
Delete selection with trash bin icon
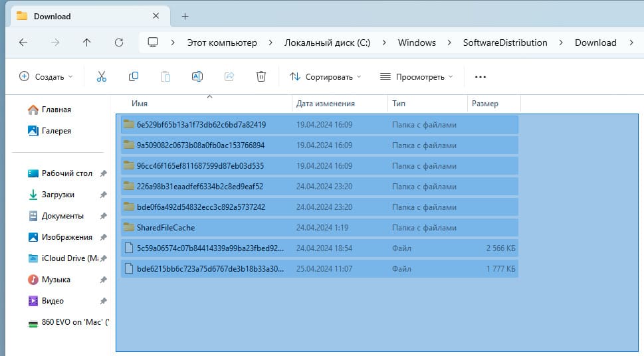(x=261, y=76)
